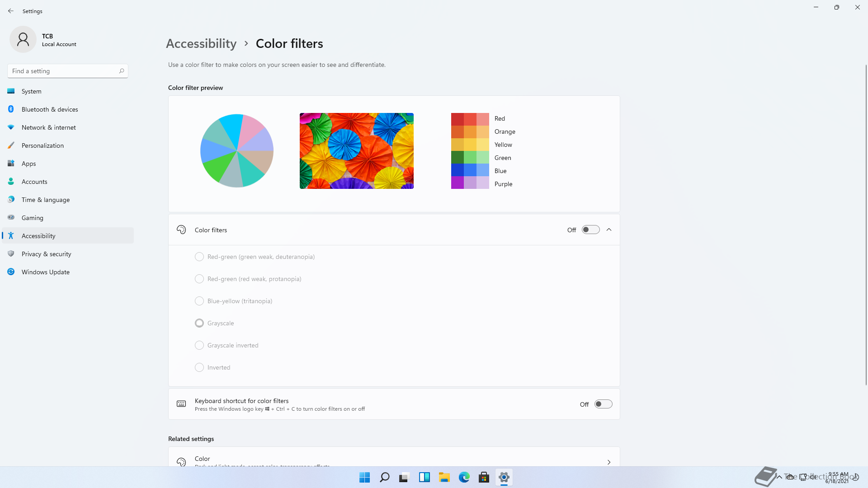This screenshot has width=868, height=488.
Task: Click the darkest blue swatch in preview
Action: pyautogui.click(x=457, y=170)
